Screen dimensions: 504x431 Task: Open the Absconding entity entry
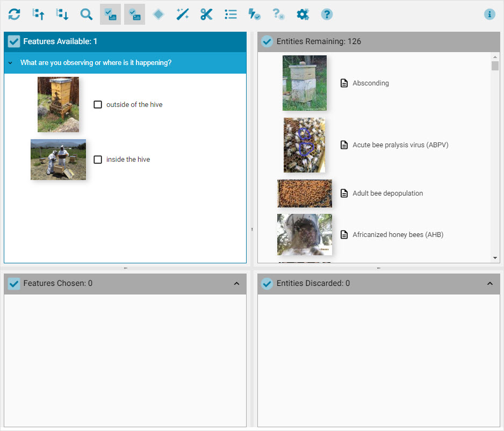(x=370, y=83)
